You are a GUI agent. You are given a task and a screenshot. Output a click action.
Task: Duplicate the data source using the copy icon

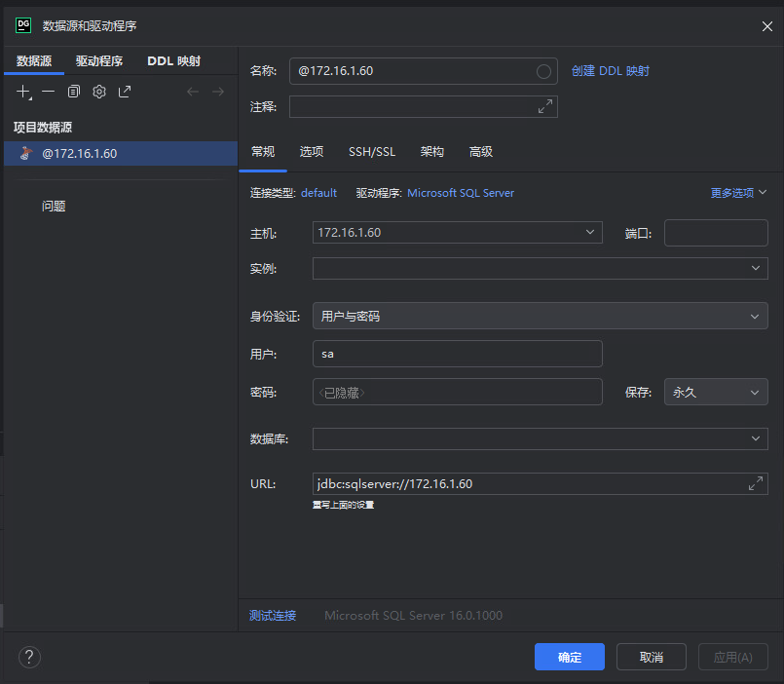(x=73, y=92)
